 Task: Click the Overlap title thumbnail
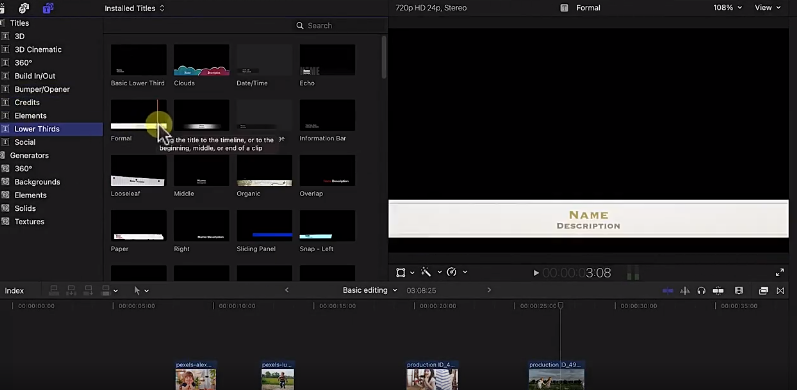[x=327, y=170]
